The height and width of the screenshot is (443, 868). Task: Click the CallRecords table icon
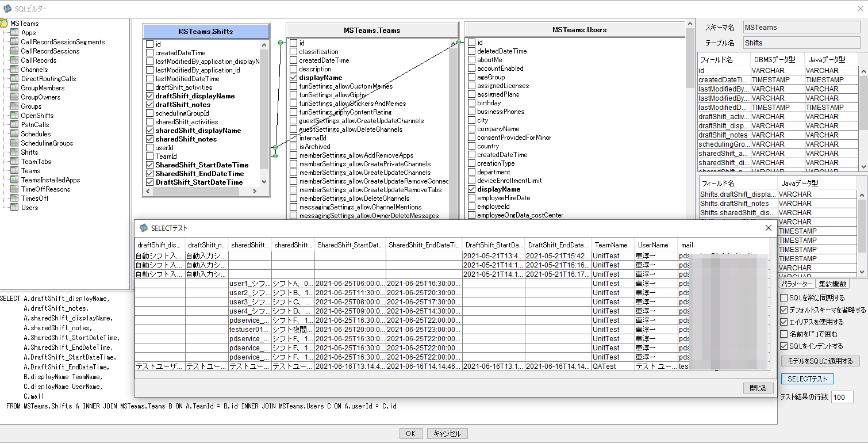click(x=14, y=60)
